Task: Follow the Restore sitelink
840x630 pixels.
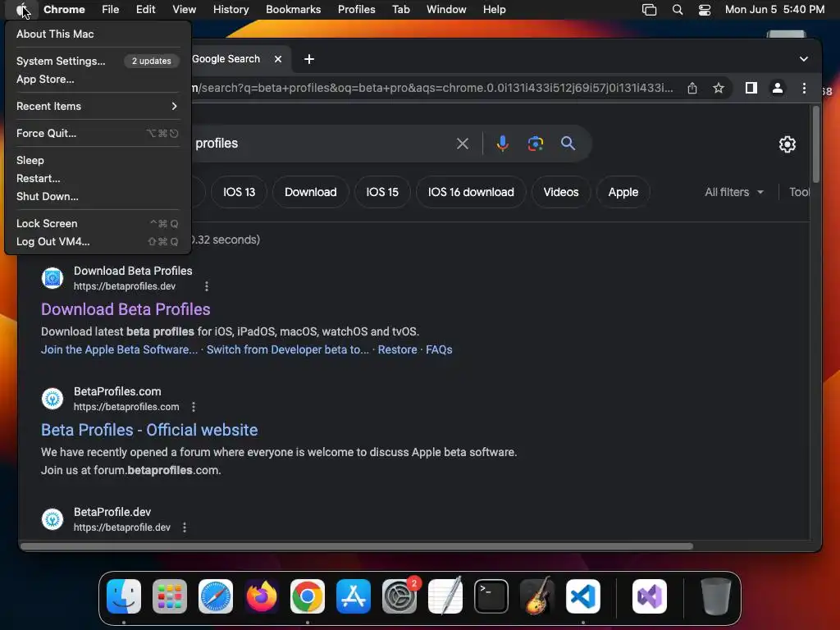Action: coord(398,349)
